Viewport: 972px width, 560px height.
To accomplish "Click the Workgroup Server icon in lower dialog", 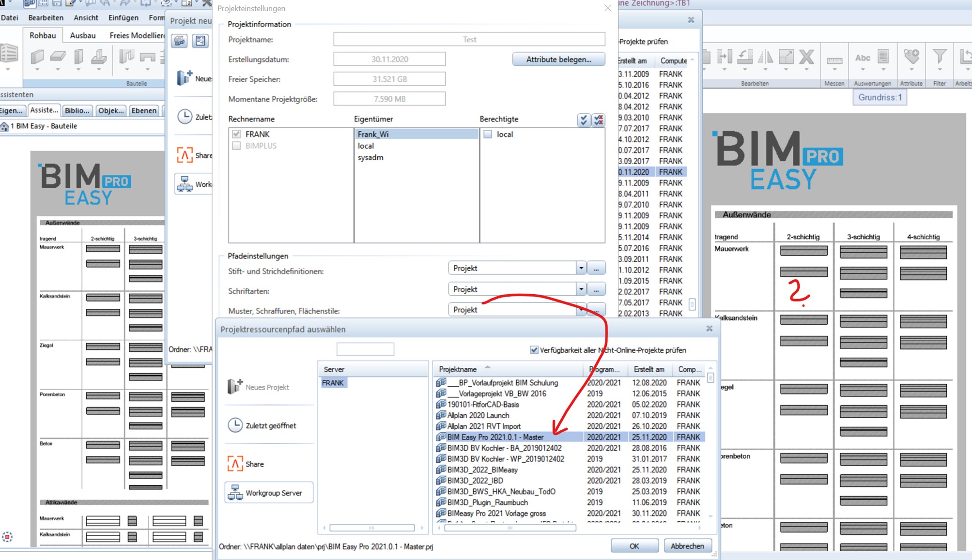I will point(235,493).
